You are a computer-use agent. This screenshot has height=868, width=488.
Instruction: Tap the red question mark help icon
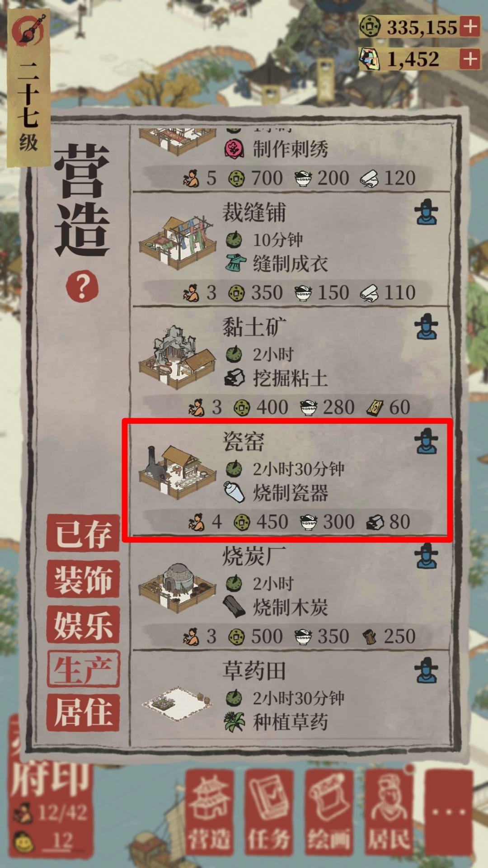click(x=82, y=287)
